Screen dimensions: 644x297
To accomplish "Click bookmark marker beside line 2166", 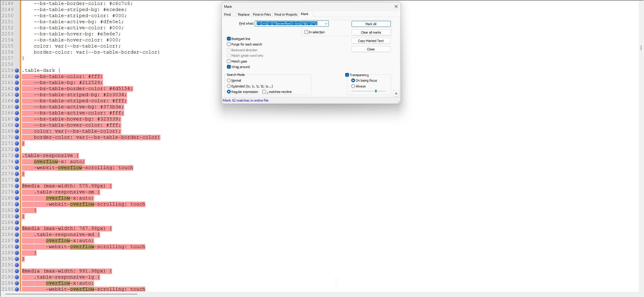I will (17, 113).
